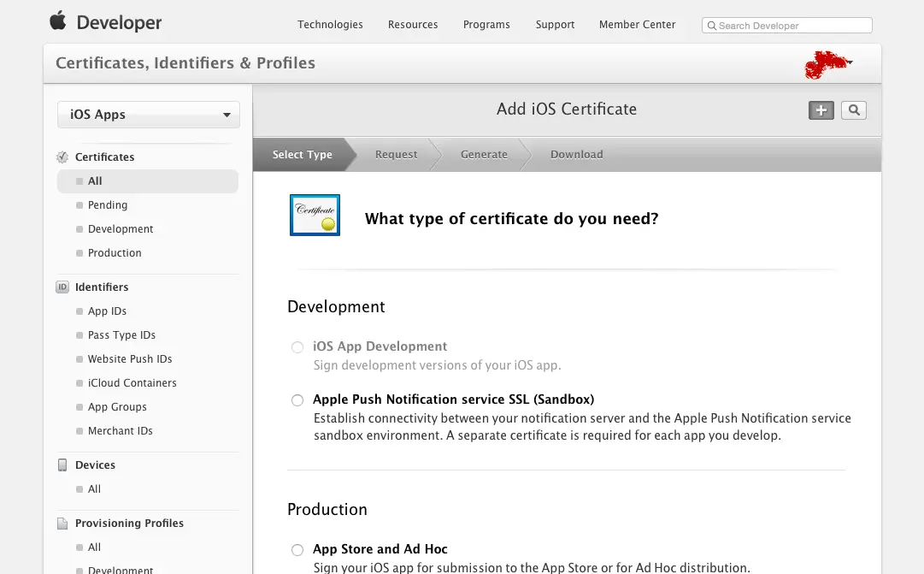
Task: Click the search magnifier in Search Developer
Action: point(711,26)
